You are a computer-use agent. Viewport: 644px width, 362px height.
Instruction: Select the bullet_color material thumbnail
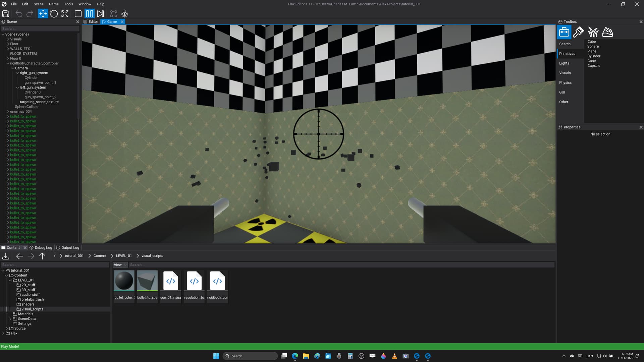click(x=124, y=281)
